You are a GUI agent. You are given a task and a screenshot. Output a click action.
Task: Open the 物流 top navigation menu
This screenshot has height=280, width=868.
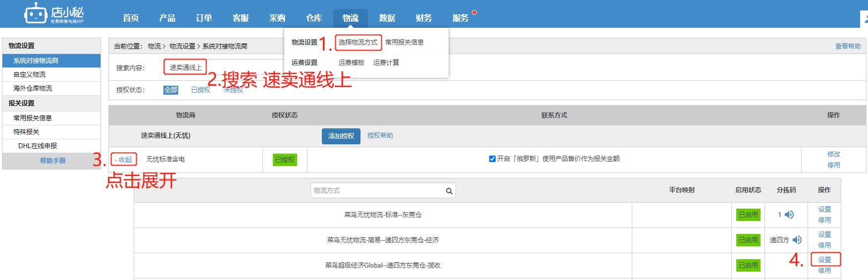click(350, 18)
